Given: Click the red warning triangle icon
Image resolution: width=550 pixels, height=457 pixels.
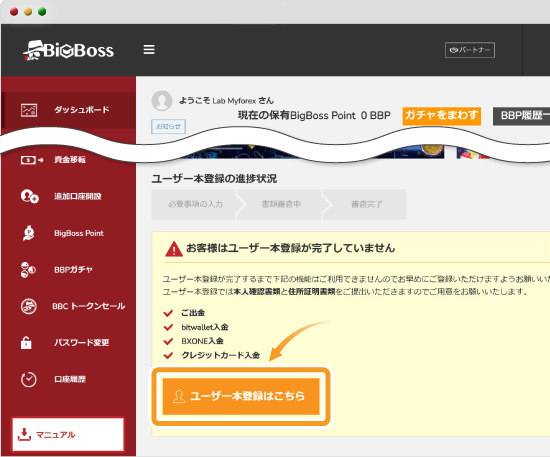Looking at the screenshot, I should pos(174,249).
